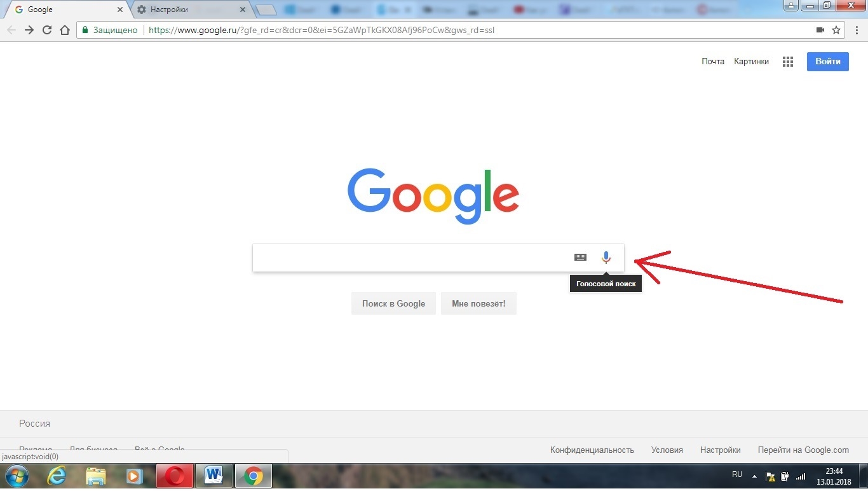Click the power tray icon
Image resolution: width=868 pixels, height=491 pixels.
[785, 476]
